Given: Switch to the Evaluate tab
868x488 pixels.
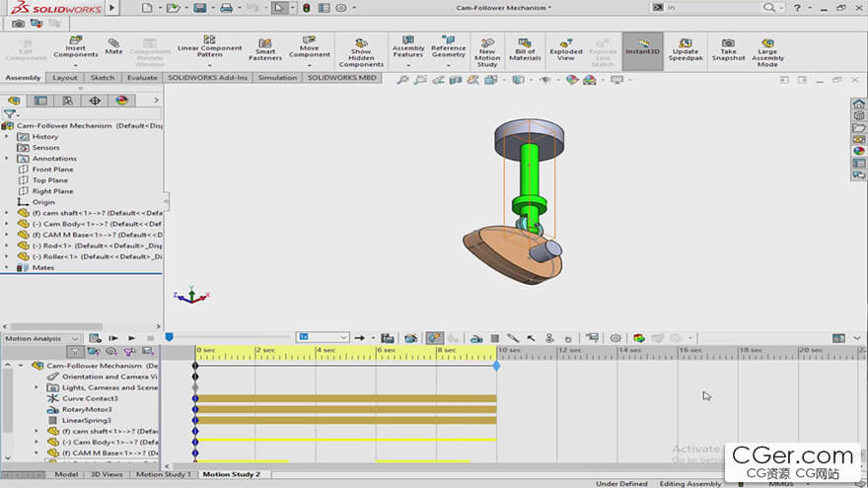Looking at the screenshot, I should tap(142, 78).
